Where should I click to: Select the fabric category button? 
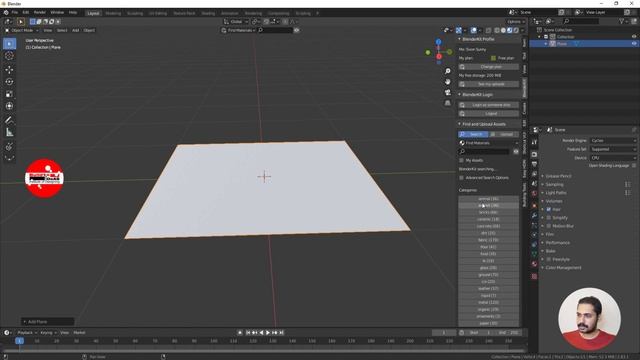pyautogui.click(x=489, y=240)
